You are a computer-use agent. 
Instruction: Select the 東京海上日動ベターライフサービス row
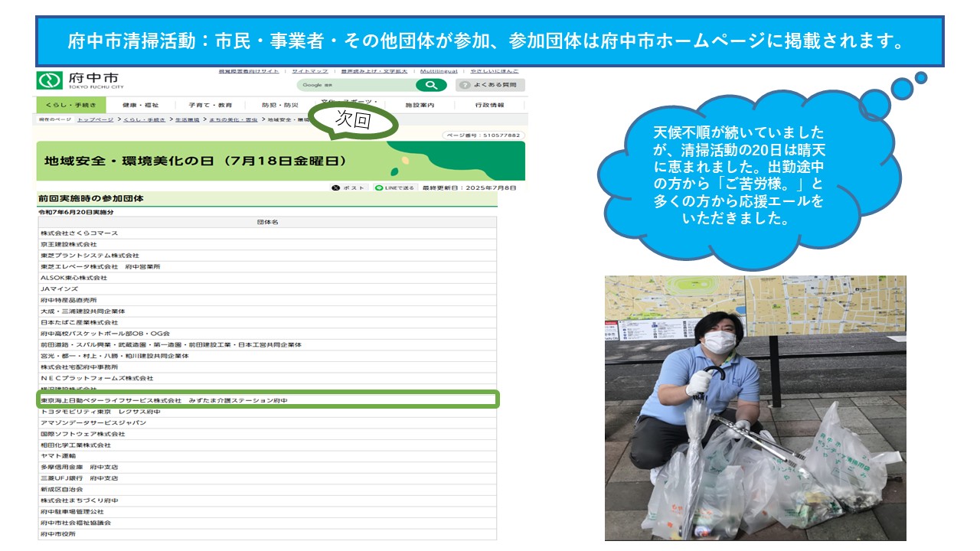268,400
